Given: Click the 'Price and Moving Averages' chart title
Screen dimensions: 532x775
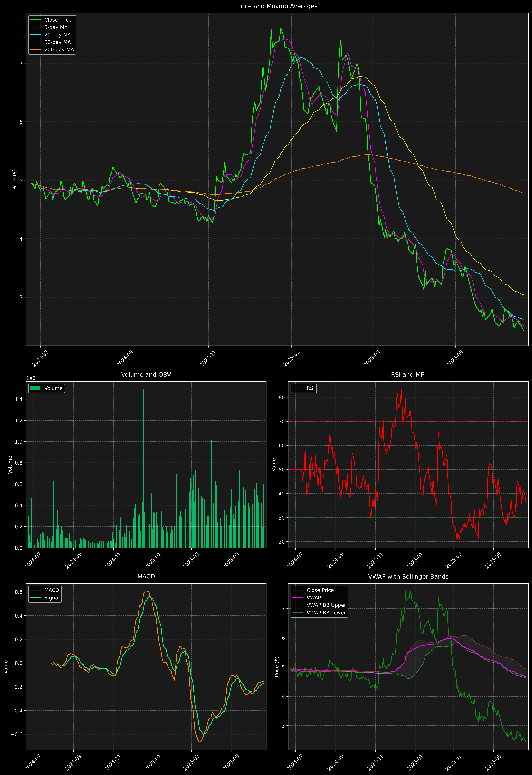Looking at the screenshot, I should (277, 6).
